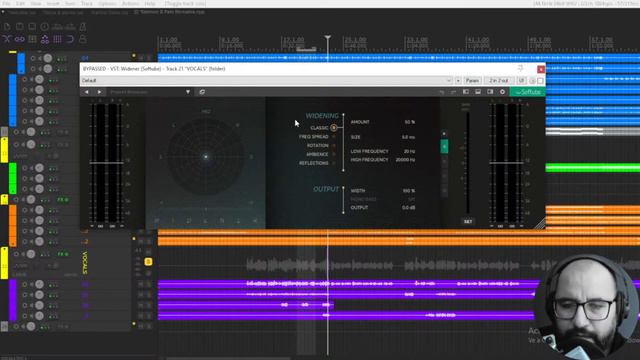Click the Softube plugin undo arrow
This screenshot has height=360, width=640.
[442, 92]
